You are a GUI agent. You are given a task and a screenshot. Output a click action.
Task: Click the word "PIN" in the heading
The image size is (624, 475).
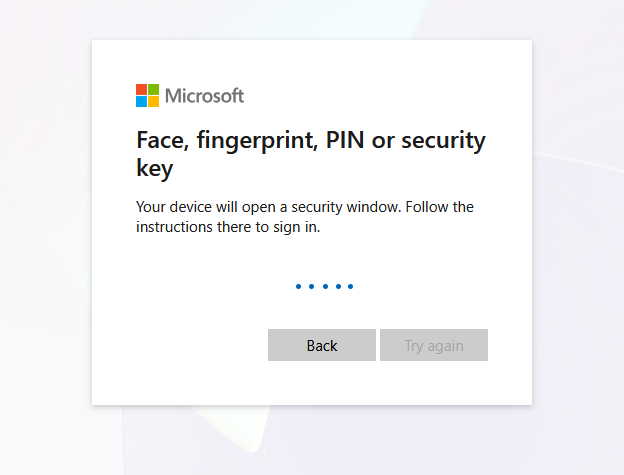[341, 141]
